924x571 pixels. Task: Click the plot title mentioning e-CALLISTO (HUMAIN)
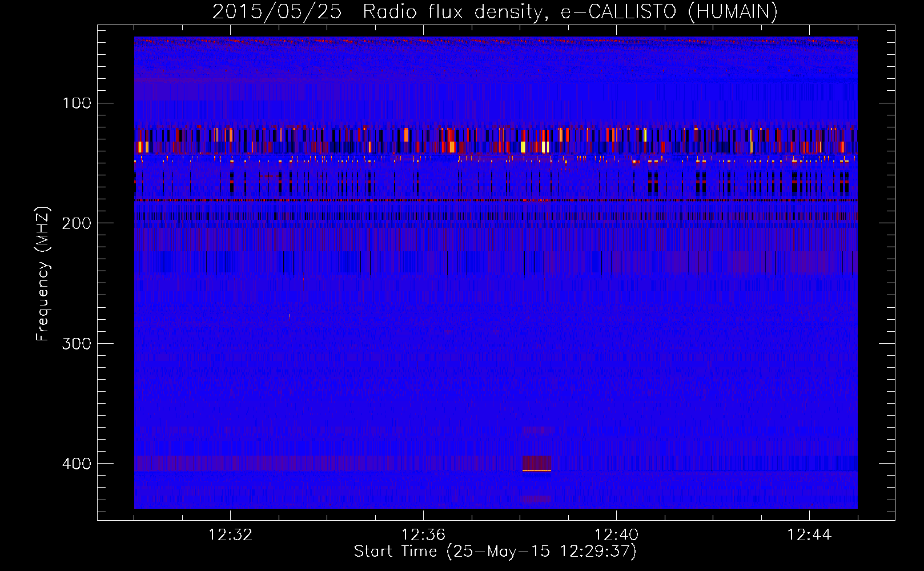(x=495, y=11)
